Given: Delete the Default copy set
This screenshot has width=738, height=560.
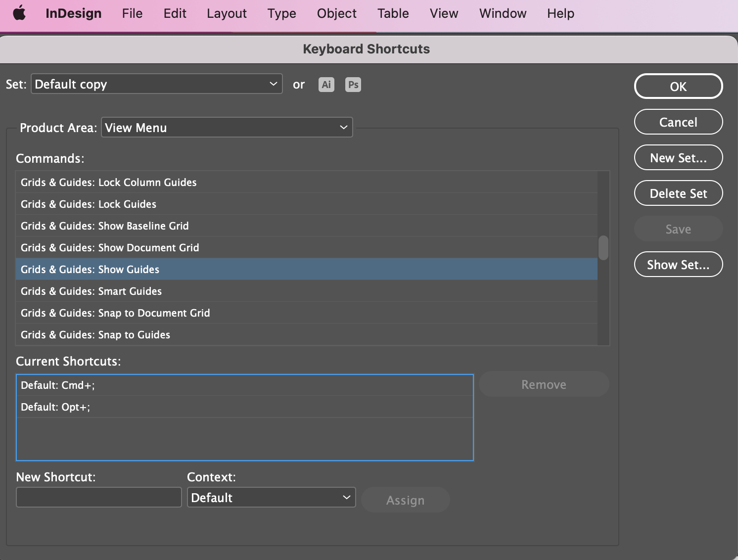Looking at the screenshot, I should point(678,193).
